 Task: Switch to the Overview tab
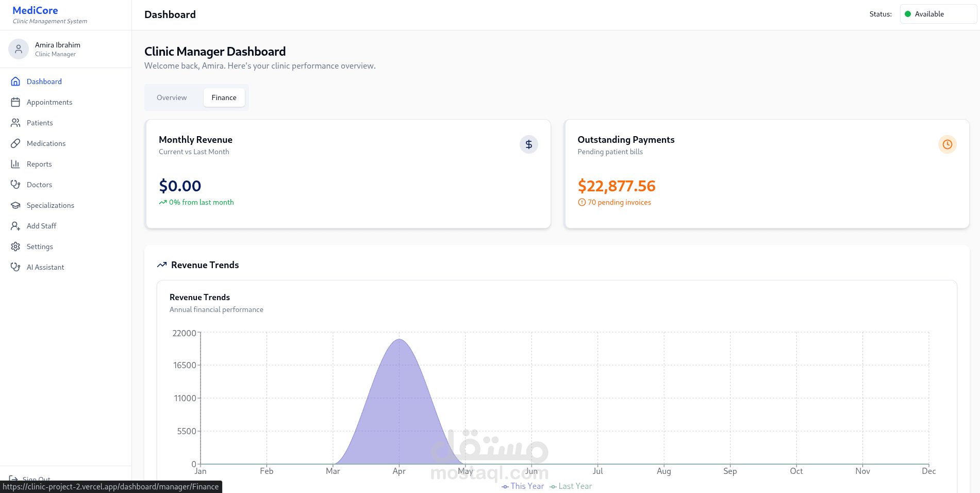click(x=172, y=97)
